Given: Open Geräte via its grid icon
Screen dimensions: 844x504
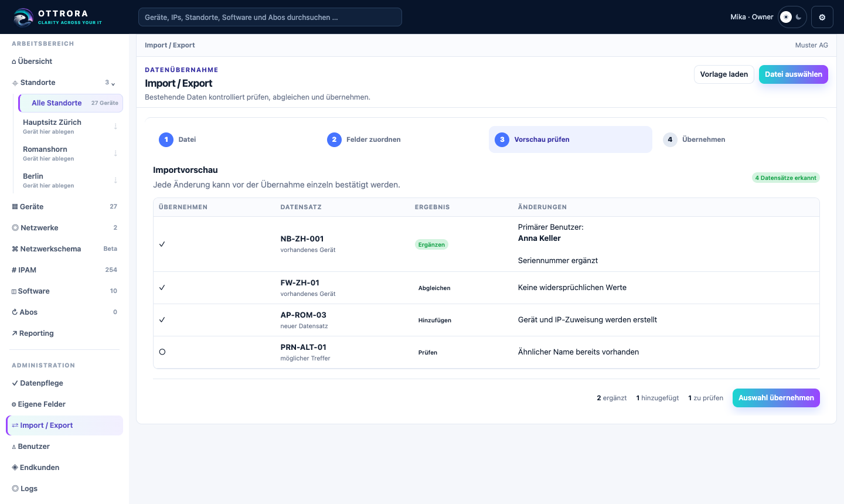Looking at the screenshot, I should [15, 207].
